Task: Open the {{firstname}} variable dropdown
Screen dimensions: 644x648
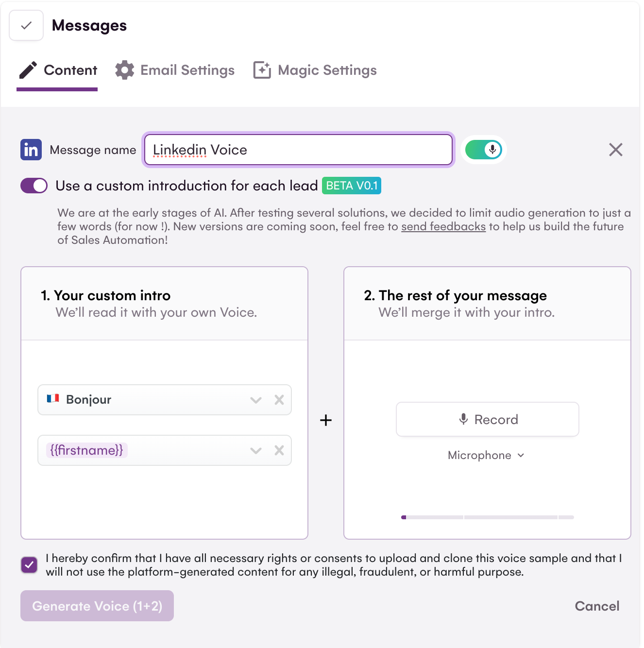Action: (256, 450)
